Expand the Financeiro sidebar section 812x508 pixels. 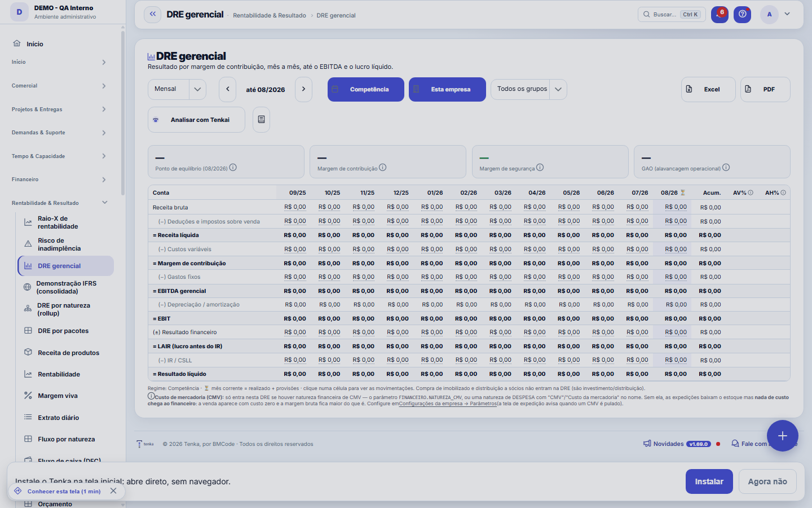click(x=59, y=179)
